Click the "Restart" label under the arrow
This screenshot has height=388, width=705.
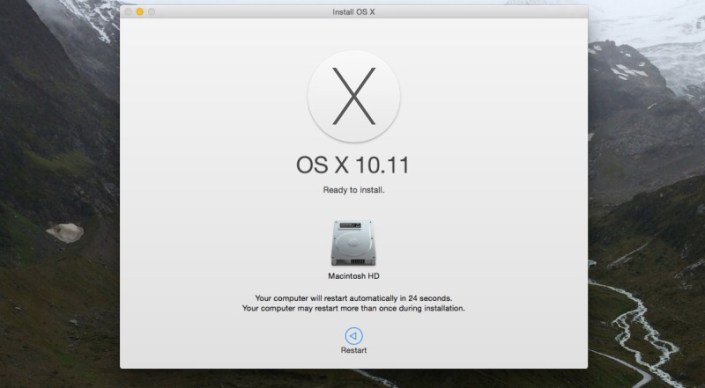[354, 350]
